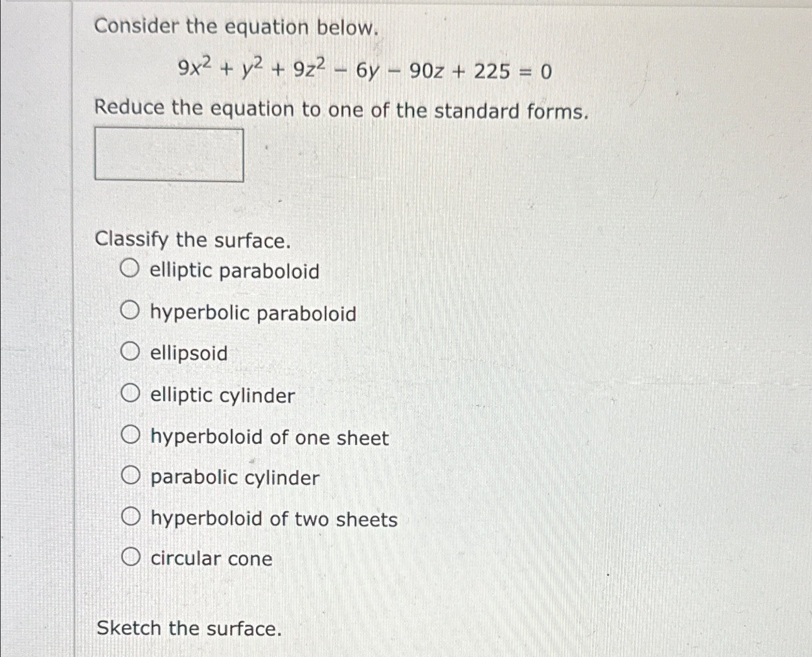Select the parabolic cylinder option
Image resolution: width=812 pixels, height=657 pixels.
130,476
